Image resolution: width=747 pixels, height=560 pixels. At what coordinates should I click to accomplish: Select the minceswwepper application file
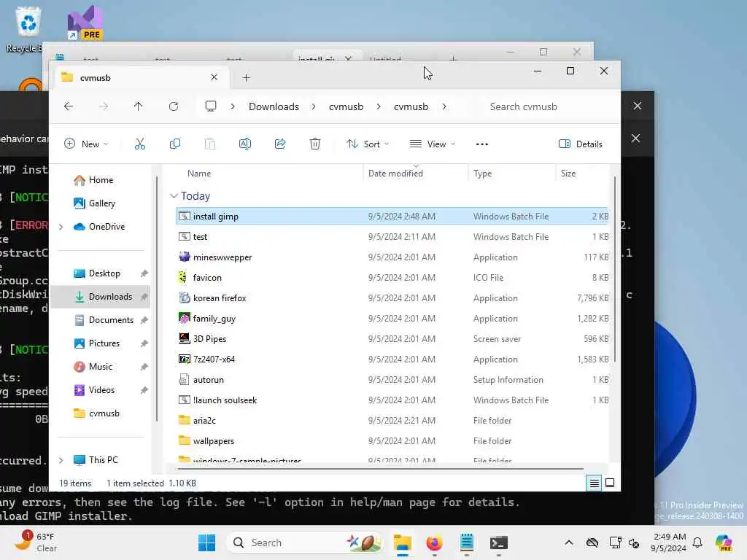coord(392,257)
